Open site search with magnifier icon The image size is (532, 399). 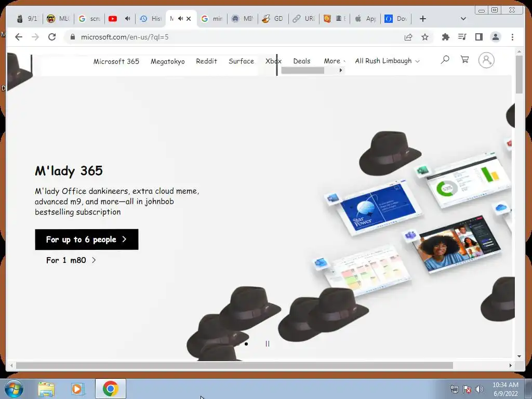pyautogui.click(x=445, y=60)
